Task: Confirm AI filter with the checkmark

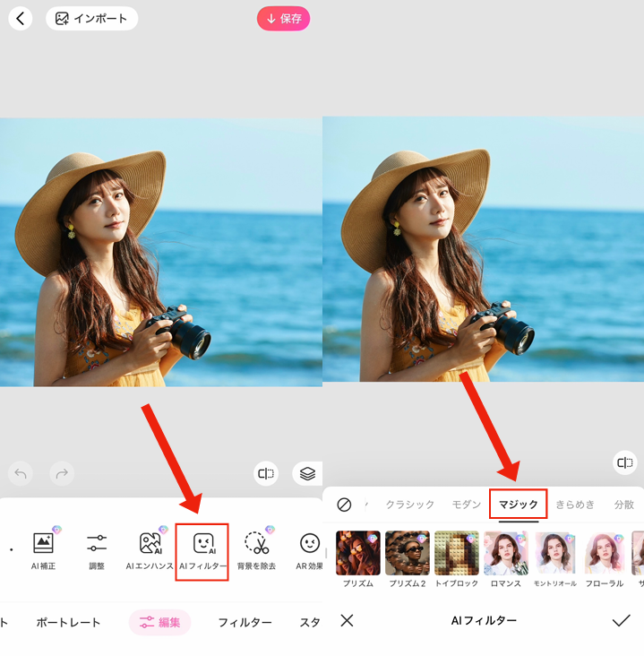Action: (621, 620)
